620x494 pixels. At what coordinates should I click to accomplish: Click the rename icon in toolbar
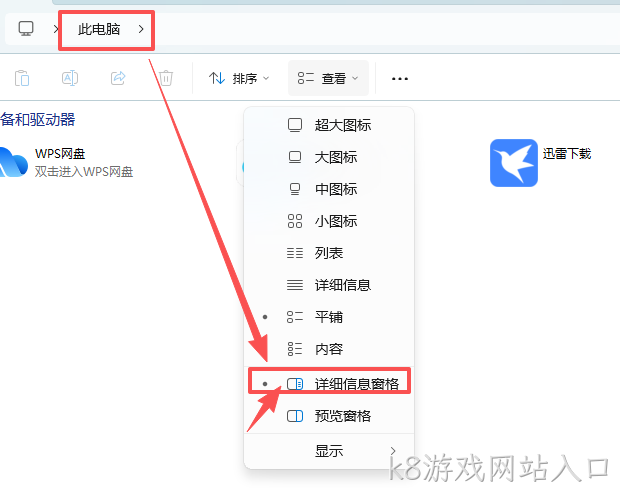[x=70, y=78]
